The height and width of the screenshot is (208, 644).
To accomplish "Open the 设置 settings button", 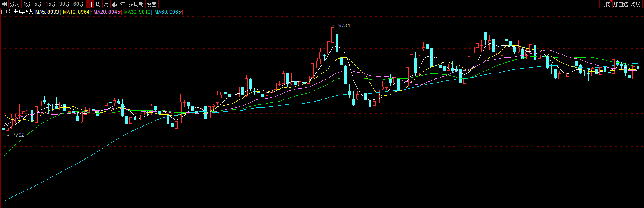I will 152,4.
